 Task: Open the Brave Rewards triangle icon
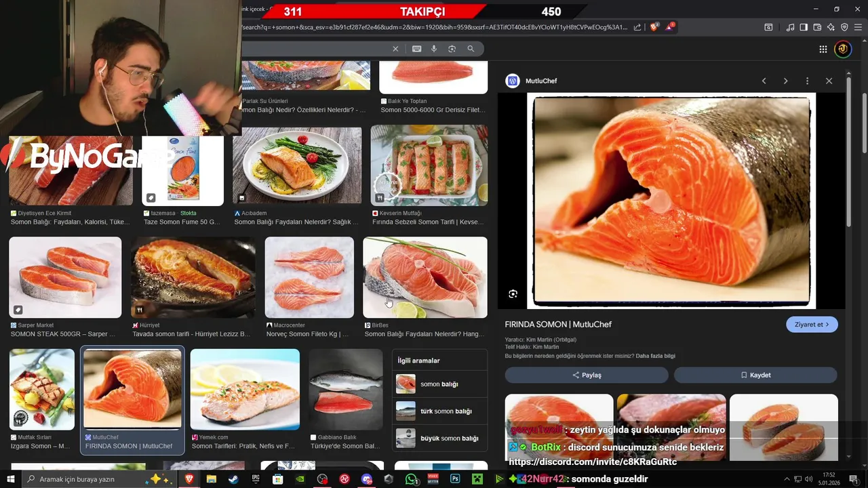(x=670, y=27)
